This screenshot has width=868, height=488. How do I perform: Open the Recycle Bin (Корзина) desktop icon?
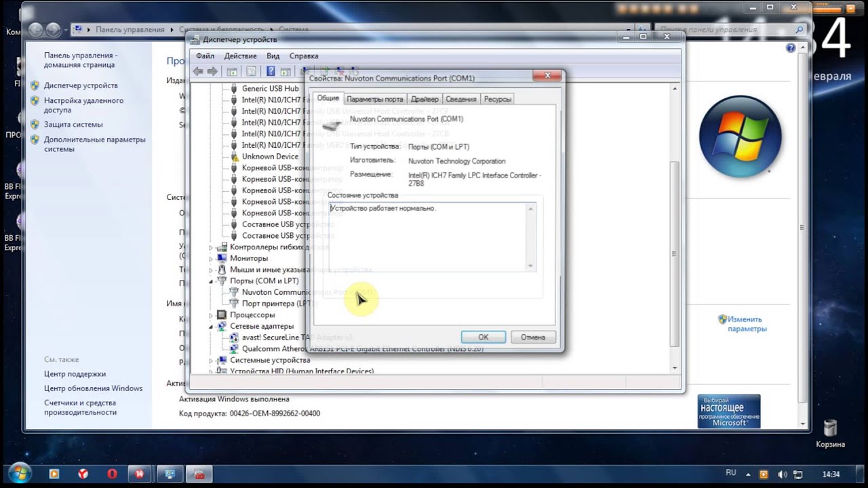click(830, 434)
